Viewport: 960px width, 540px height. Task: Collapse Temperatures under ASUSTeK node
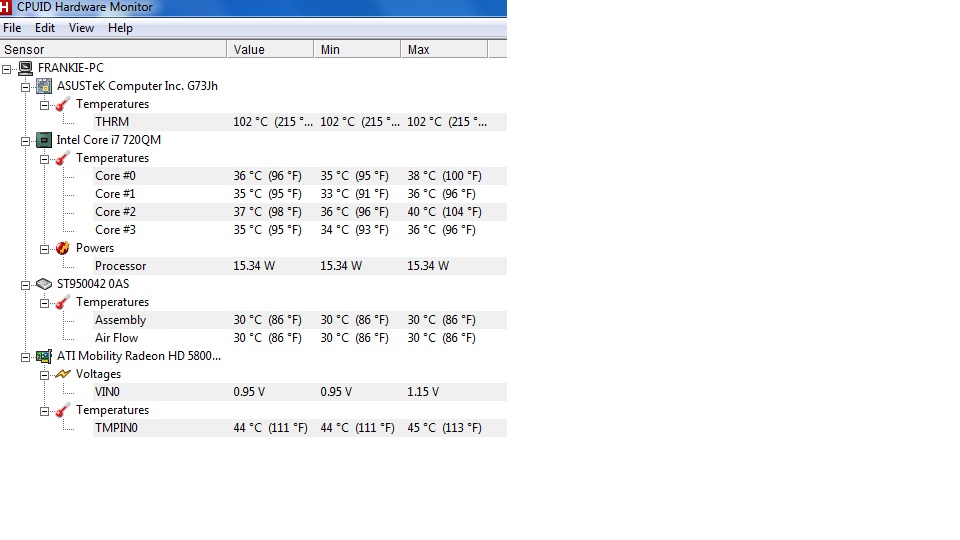tap(45, 105)
